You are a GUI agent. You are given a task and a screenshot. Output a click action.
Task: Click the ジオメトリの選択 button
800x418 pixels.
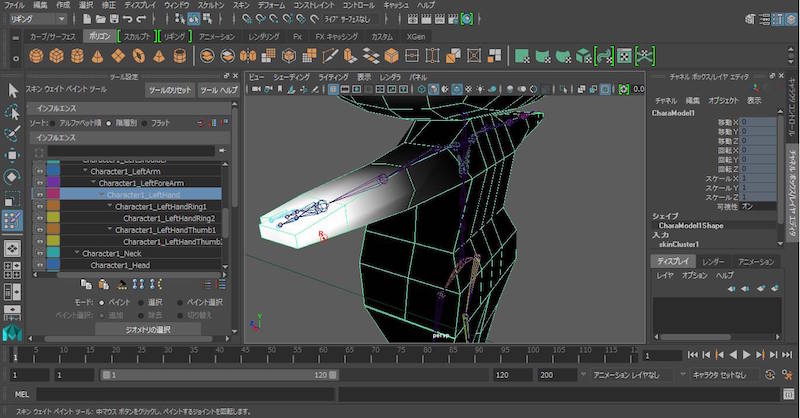(x=147, y=329)
